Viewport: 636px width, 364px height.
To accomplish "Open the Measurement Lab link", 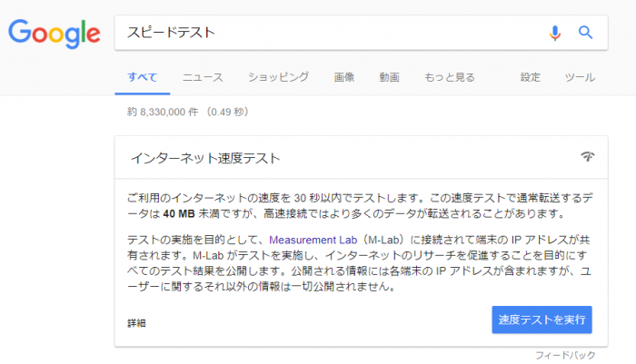I will click(313, 240).
